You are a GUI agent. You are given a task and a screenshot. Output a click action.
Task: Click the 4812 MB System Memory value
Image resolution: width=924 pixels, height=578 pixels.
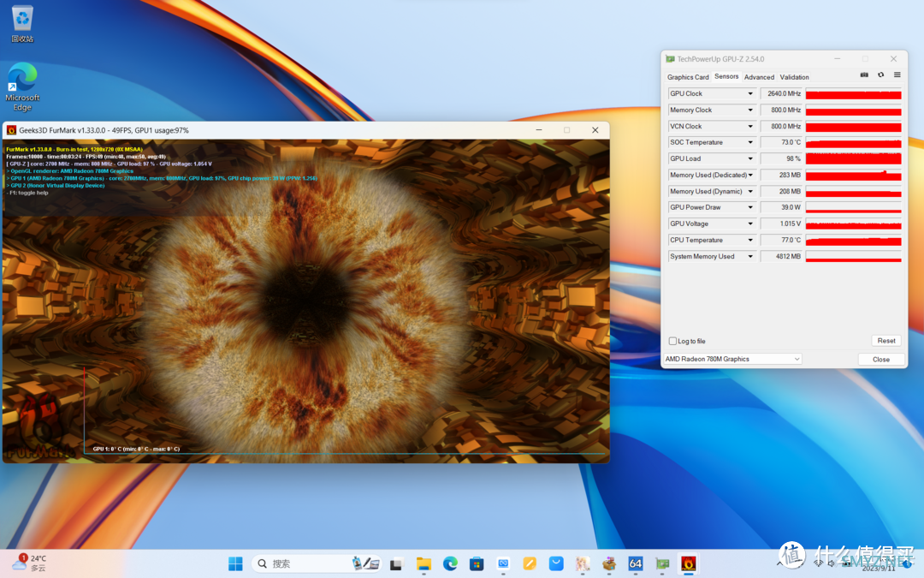coord(781,257)
